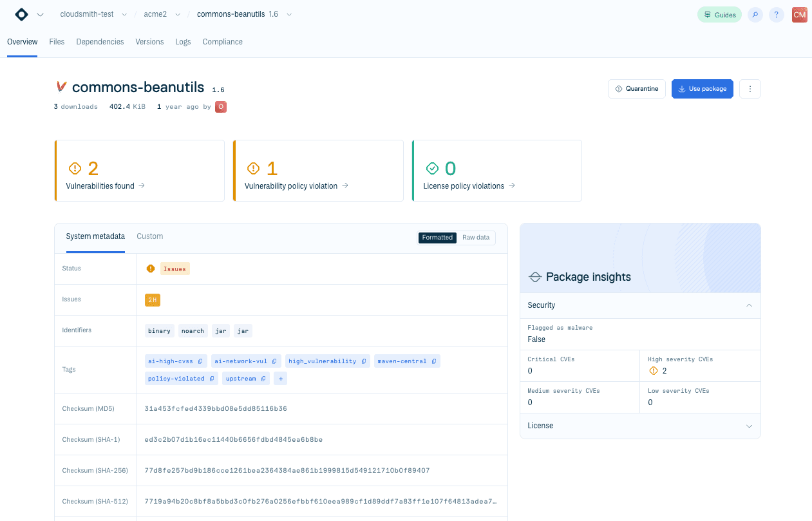Click the green check icon on License violations
Viewport: 812px width, 521px height.
[432, 169]
